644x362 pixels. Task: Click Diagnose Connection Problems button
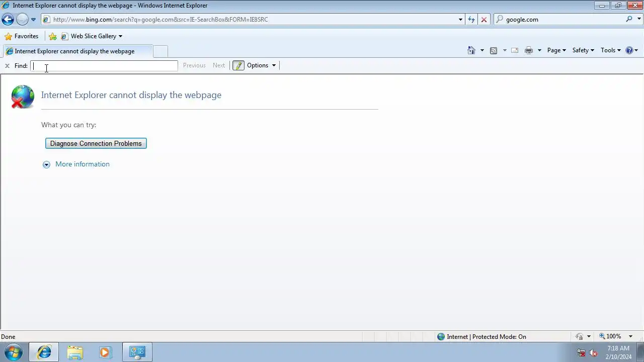96,144
